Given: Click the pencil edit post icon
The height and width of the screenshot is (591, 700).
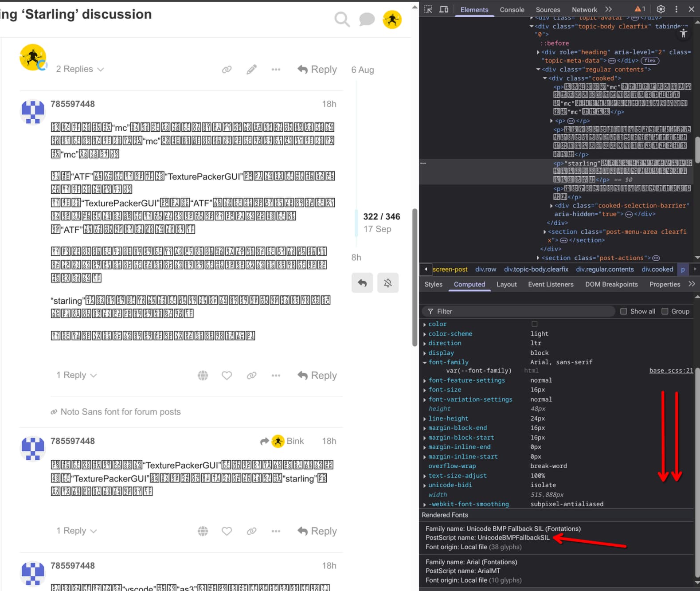Looking at the screenshot, I should pos(251,70).
